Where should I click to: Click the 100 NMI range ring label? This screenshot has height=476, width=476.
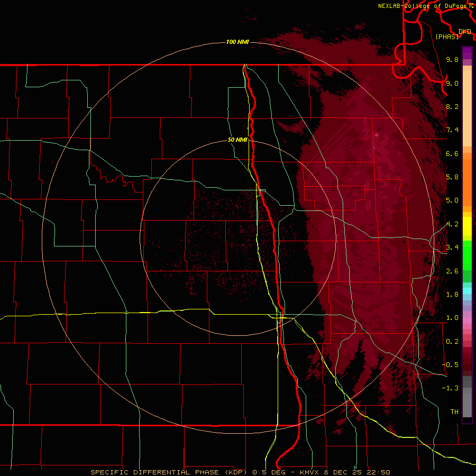tap(237, 42)
